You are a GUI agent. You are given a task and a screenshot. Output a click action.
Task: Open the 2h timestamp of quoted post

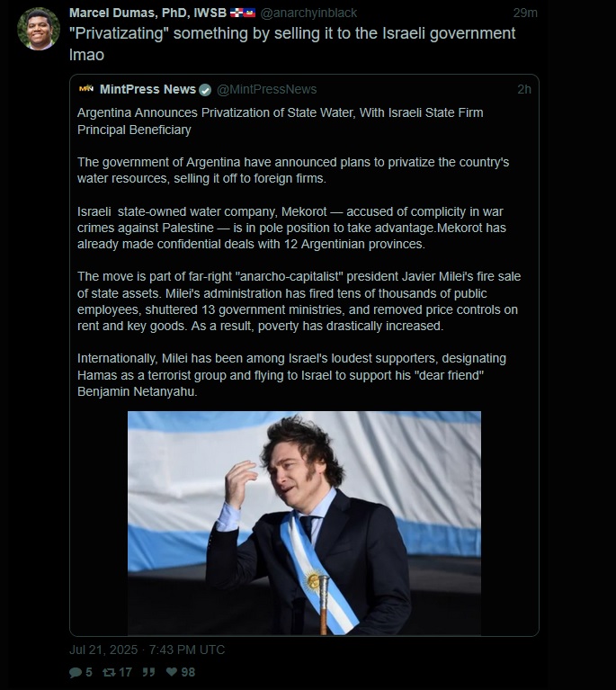pos(524,89)
